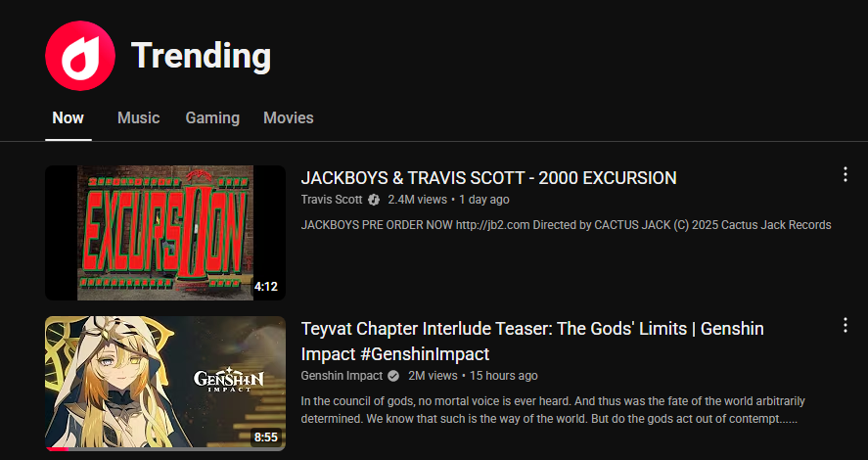The image size is (868, 460).
Task: Click the JACKBOYS PRE ORDER NOW description
Action: 566,225
